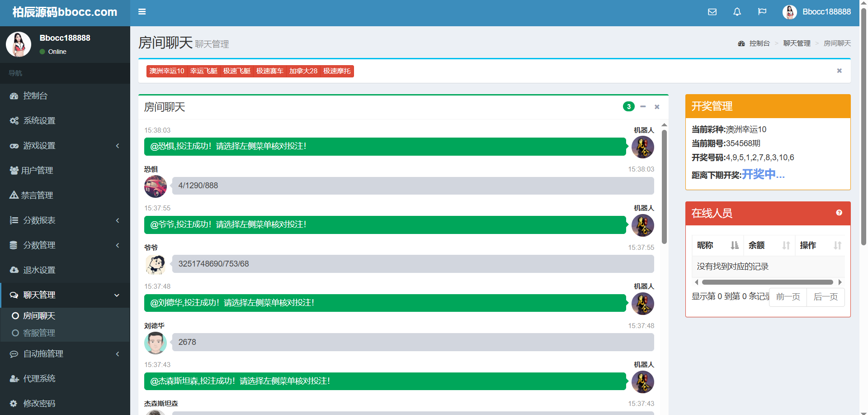Viewport: 868px width, 415px height.
Task: Click the 修改密码 gear icon
Action: [14, 403]
